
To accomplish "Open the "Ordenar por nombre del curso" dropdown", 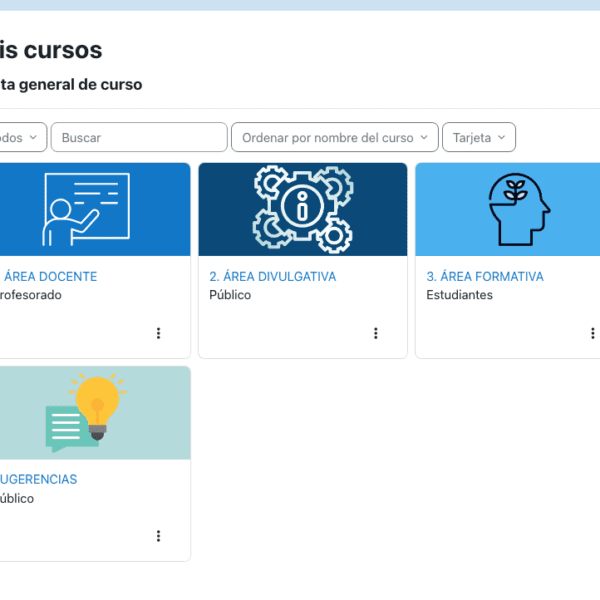I will point(334,137).
